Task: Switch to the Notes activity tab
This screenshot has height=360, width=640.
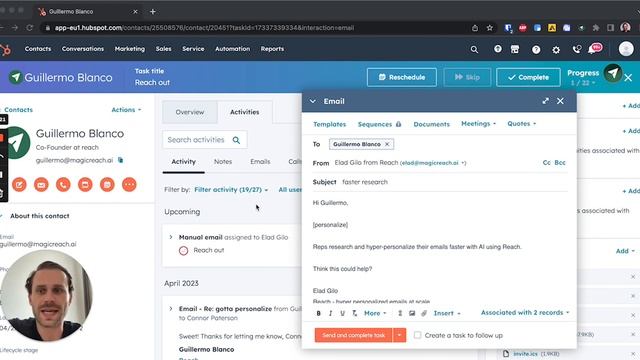Action: coord(223,162)
